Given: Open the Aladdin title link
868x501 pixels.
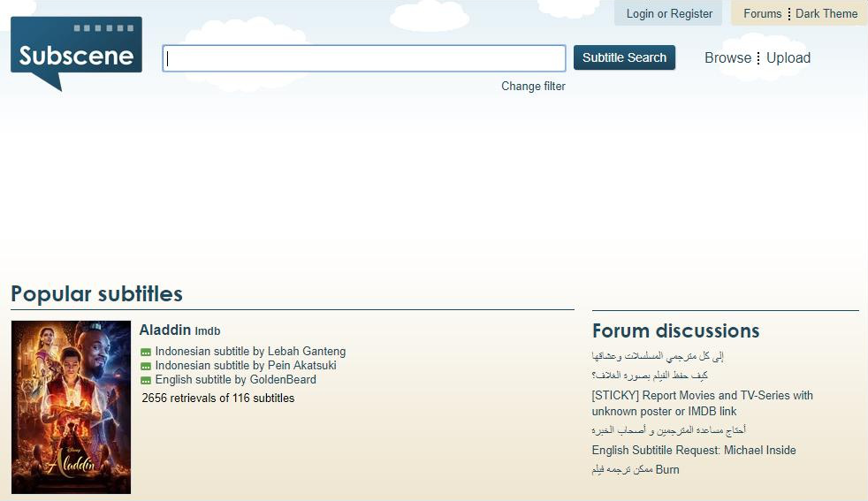Looking at the screenshot, I should tap(164, 330).
